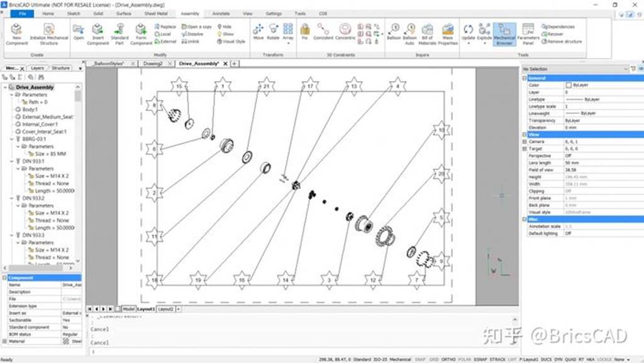
Task: Select the Move transform tool
Action: 258,32
